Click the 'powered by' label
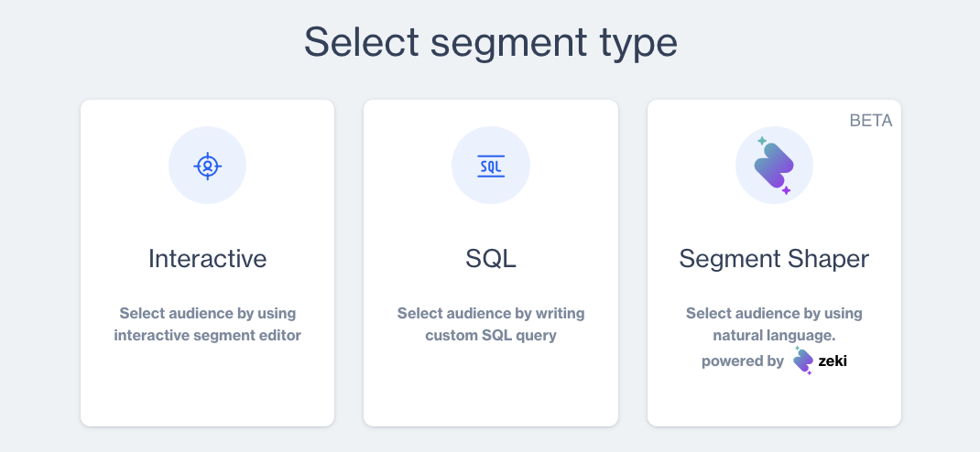 coord(742,361)
